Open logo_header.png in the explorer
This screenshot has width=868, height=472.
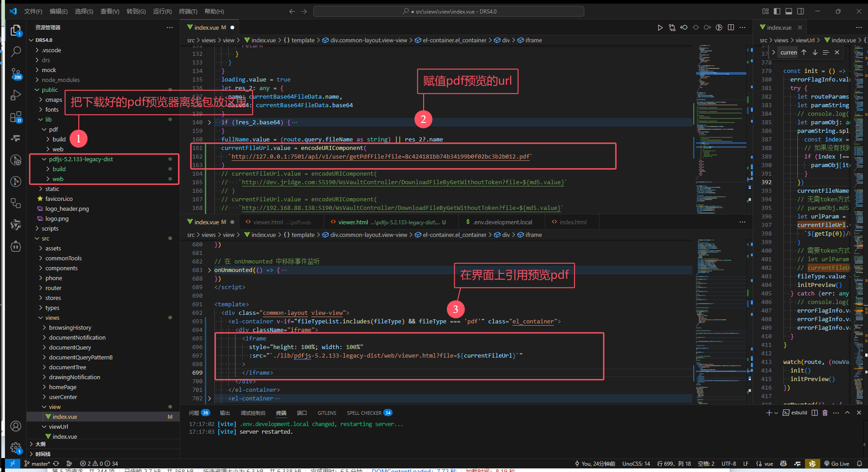tap(67, 209)
